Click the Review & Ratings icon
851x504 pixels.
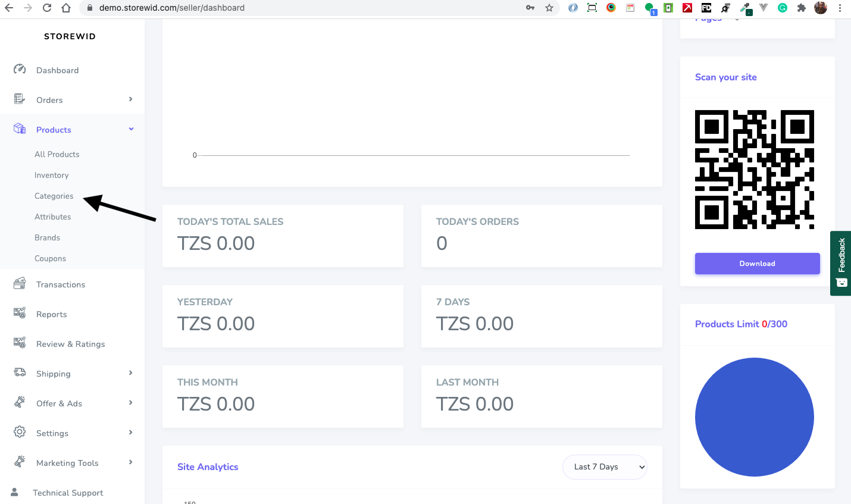click(20, 343)
